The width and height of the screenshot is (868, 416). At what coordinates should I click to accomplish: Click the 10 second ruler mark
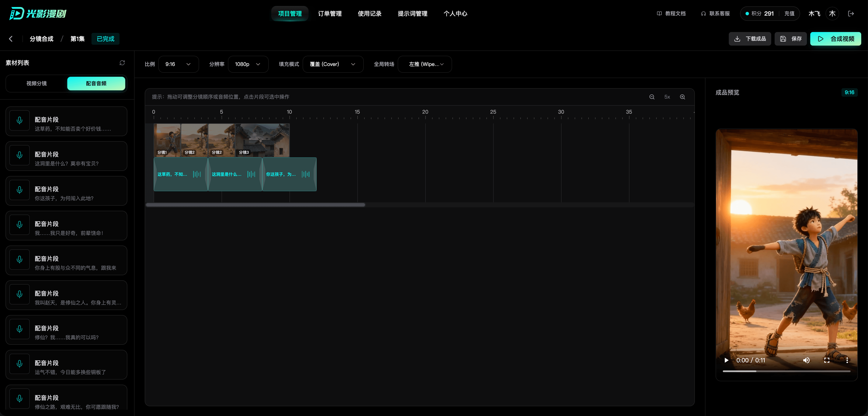[x=289, y=112]
